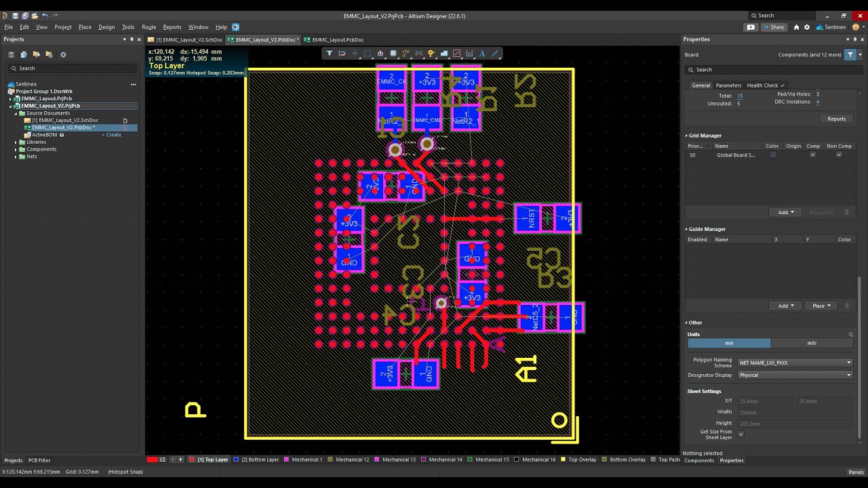Pin the Properties panel
The width and height of the screenshot is (868, 488).
click(856, 39)
